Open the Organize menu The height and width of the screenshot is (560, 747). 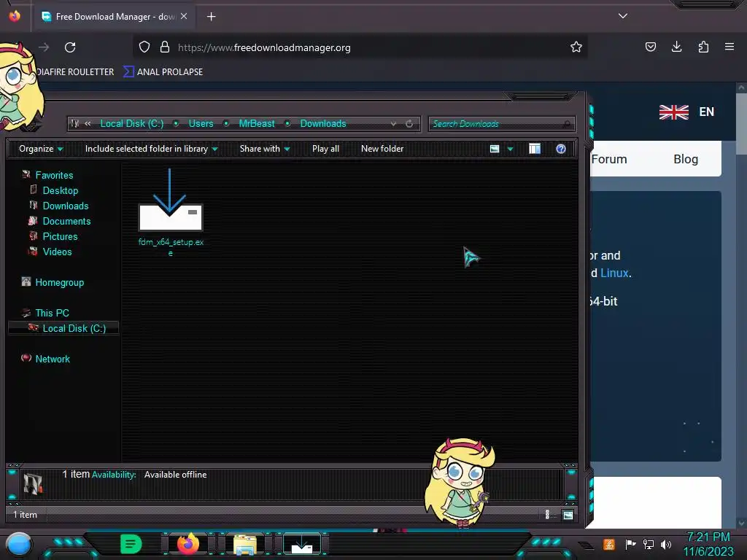coord(41,149)
